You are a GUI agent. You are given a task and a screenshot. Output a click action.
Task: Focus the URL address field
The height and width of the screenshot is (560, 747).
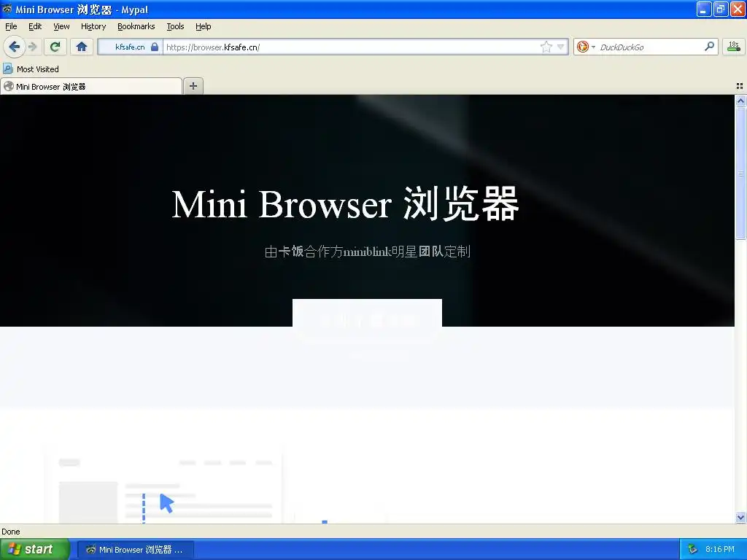[x=352, y=47]
